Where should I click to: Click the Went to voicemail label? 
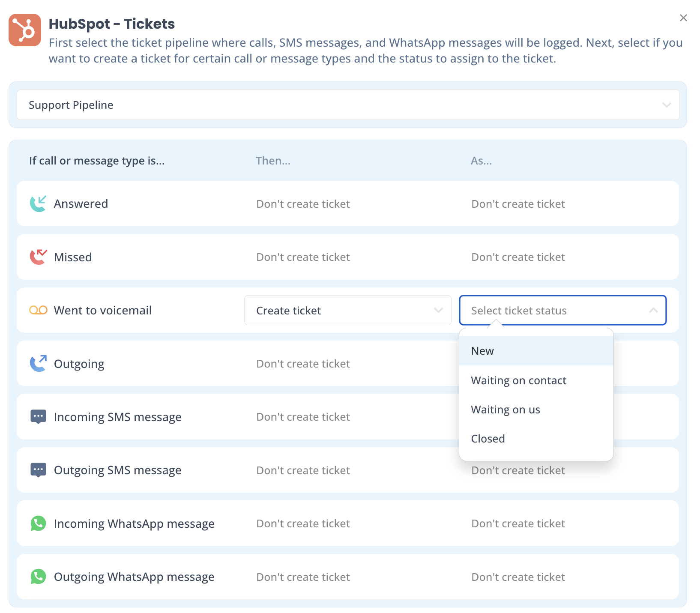103,310
